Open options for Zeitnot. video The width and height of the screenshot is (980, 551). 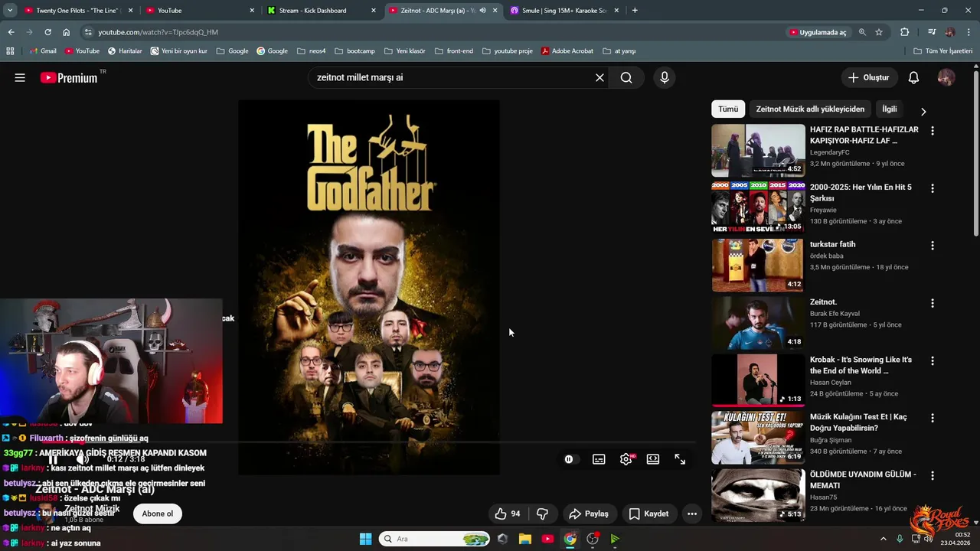[x=932, y=303]
